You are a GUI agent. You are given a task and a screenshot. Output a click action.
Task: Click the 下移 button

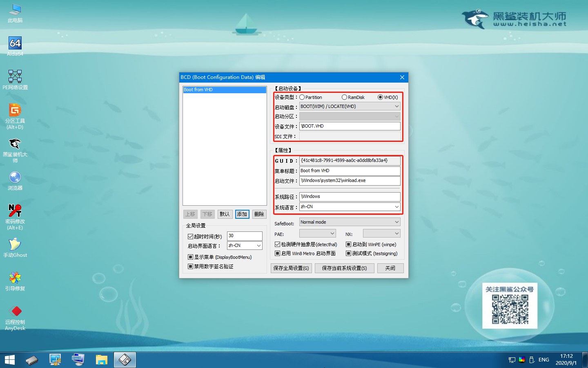point(207,214)
